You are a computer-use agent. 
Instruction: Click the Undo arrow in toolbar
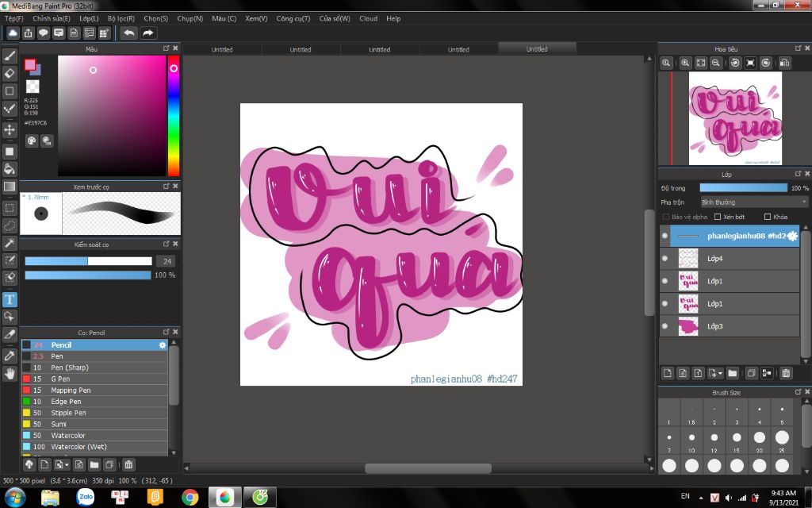tap(128, 33)
